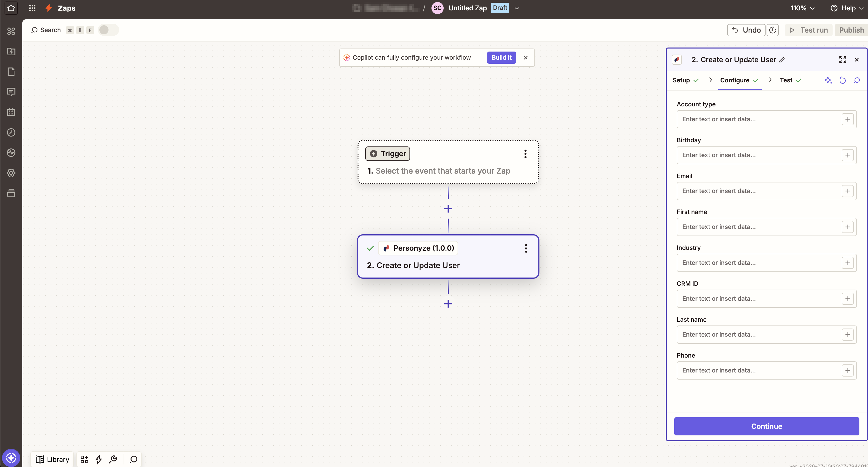Open the notes comment icon in sidebar
Image resolution: width=868 pixels, height=467 pixels.
click(x=11, y=92)
